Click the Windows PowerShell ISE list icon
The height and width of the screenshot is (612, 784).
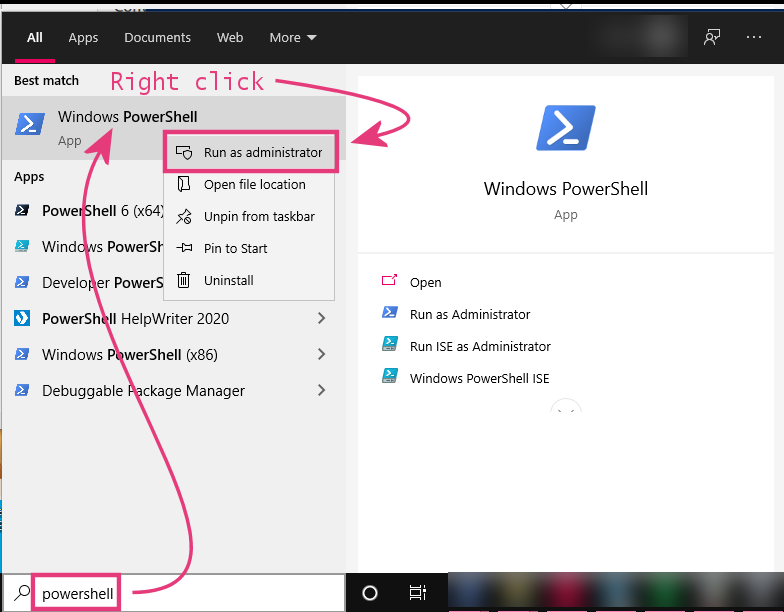click(x=22, y=246)
